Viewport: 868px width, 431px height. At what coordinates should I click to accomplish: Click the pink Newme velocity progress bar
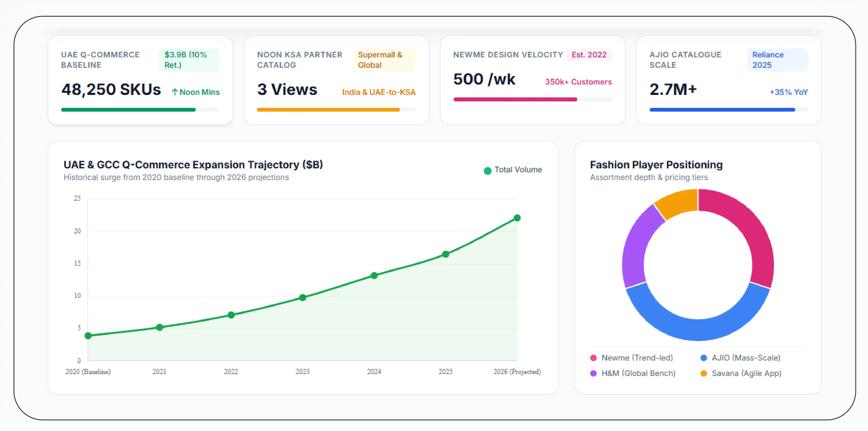click(x=532, y=100)
